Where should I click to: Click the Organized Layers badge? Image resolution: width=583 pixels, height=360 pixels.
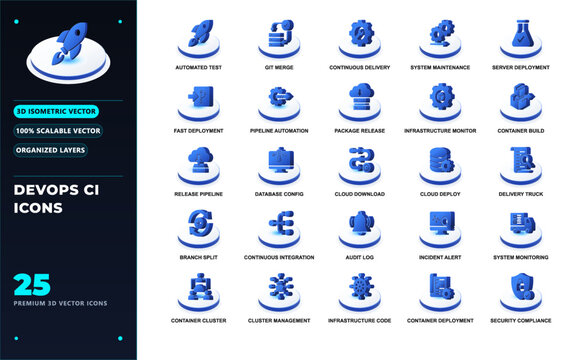point(50,150)
